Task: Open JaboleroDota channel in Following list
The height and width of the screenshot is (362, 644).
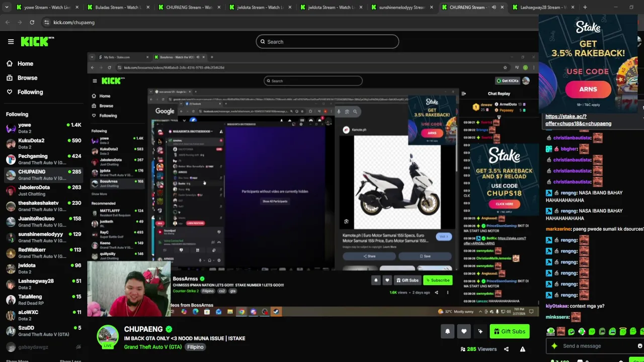Action: pos(43,191)
